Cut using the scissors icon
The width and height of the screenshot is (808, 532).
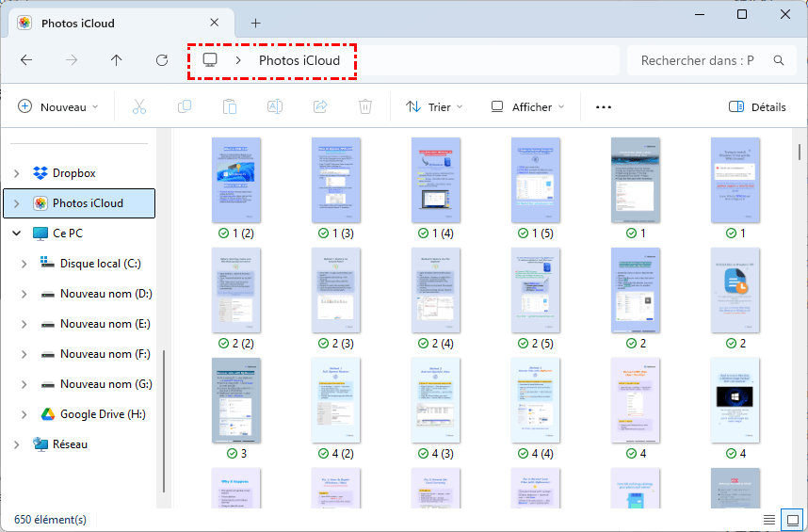139,106
